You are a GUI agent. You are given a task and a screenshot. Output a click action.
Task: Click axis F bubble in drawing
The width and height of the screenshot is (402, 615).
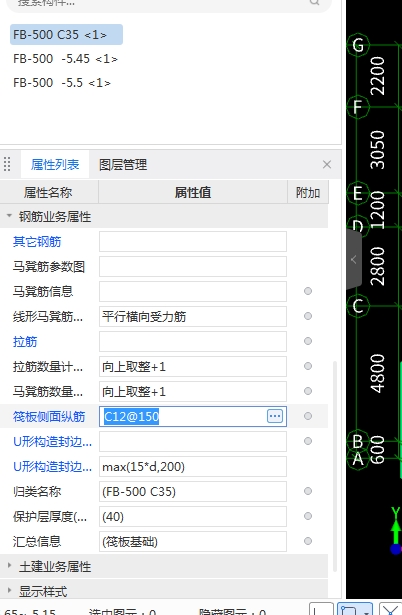click(358, 107)
